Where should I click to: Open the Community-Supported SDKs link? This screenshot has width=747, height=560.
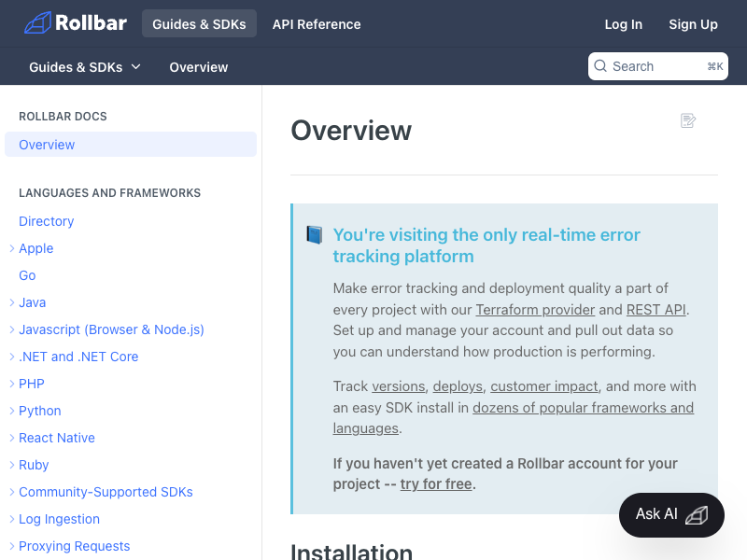(x=106, y=492)
